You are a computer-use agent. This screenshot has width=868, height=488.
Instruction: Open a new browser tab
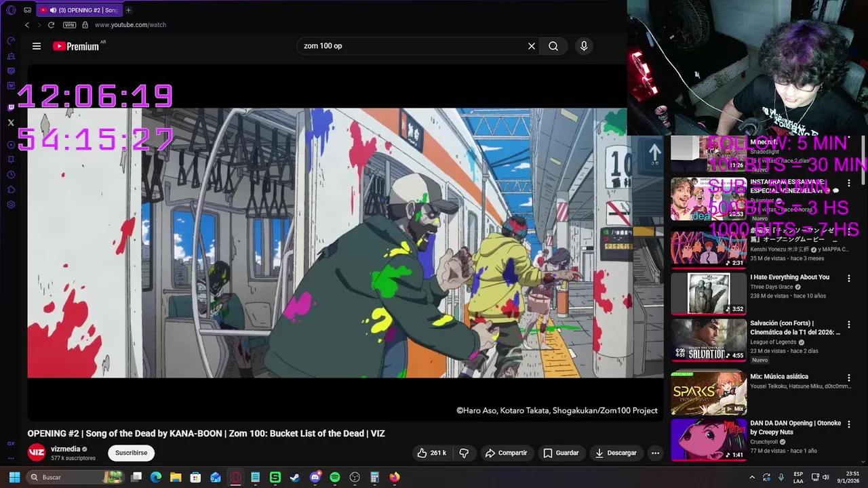tap(128, 10)
